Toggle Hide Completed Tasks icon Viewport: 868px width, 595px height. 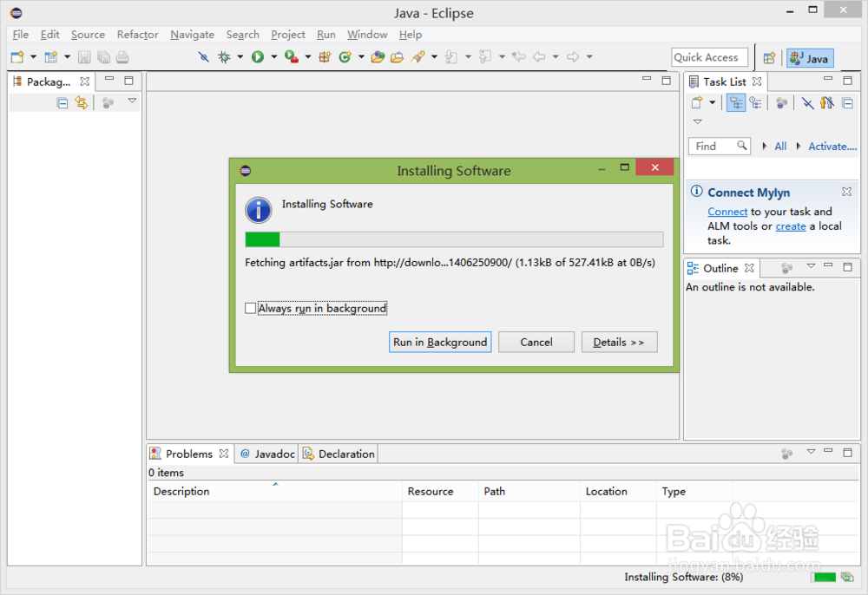pos(807,103)
